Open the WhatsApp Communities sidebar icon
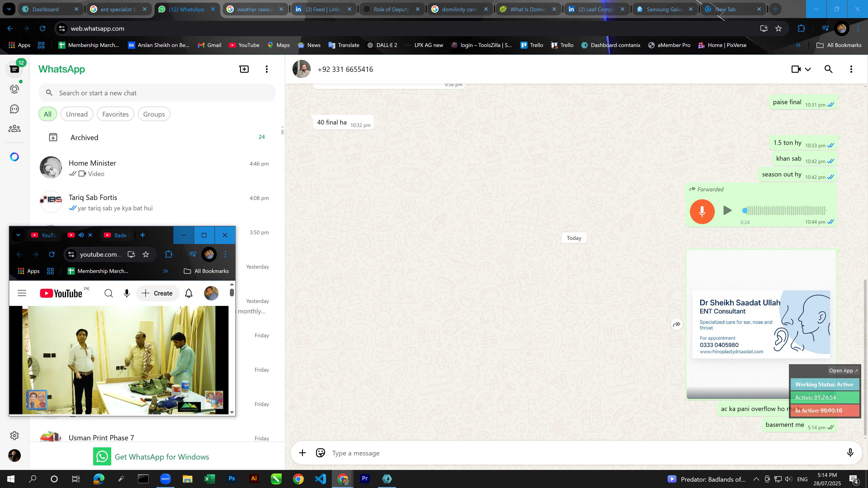 [14, 129]
